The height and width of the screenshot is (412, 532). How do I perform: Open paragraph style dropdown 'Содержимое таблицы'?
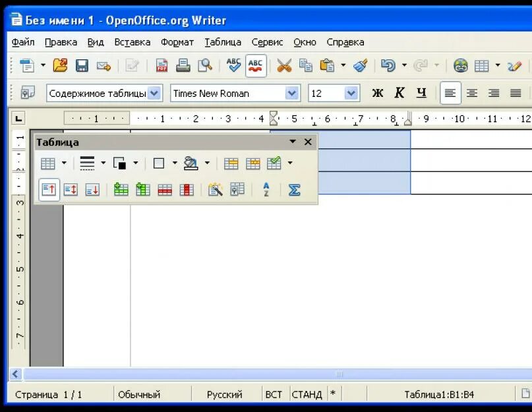click(x=154, y=93)
